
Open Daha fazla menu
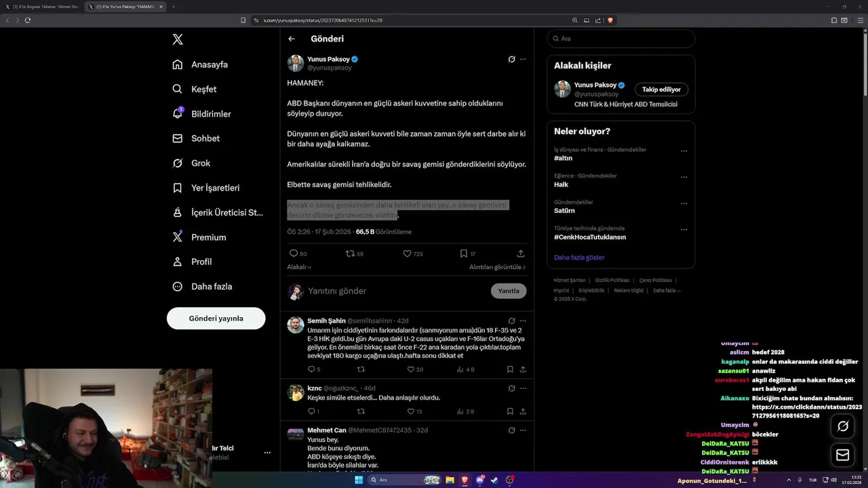click(203, 286)
